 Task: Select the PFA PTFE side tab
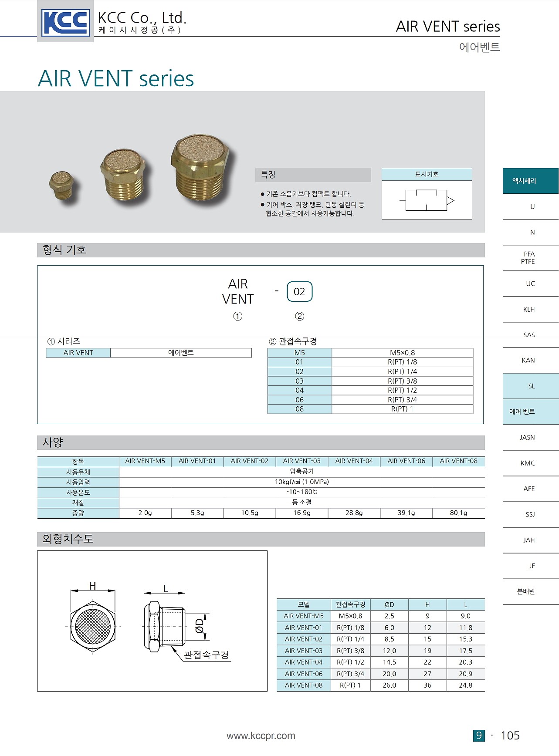click(531, 258)
